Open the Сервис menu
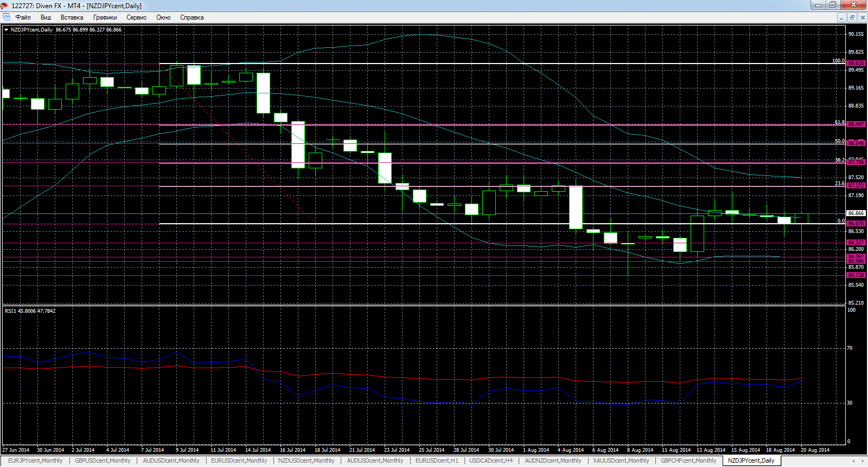Viewport: 868px width, 467px height. [x=136, y=17]
